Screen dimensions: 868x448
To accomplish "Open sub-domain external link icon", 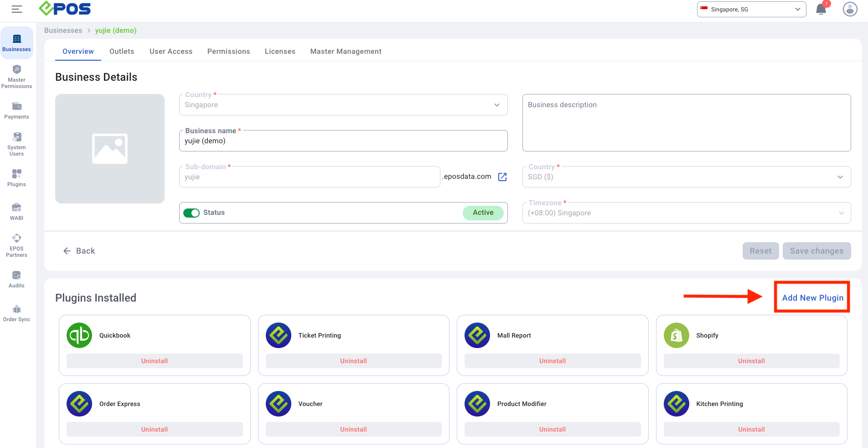I will (x=502, y=177).
